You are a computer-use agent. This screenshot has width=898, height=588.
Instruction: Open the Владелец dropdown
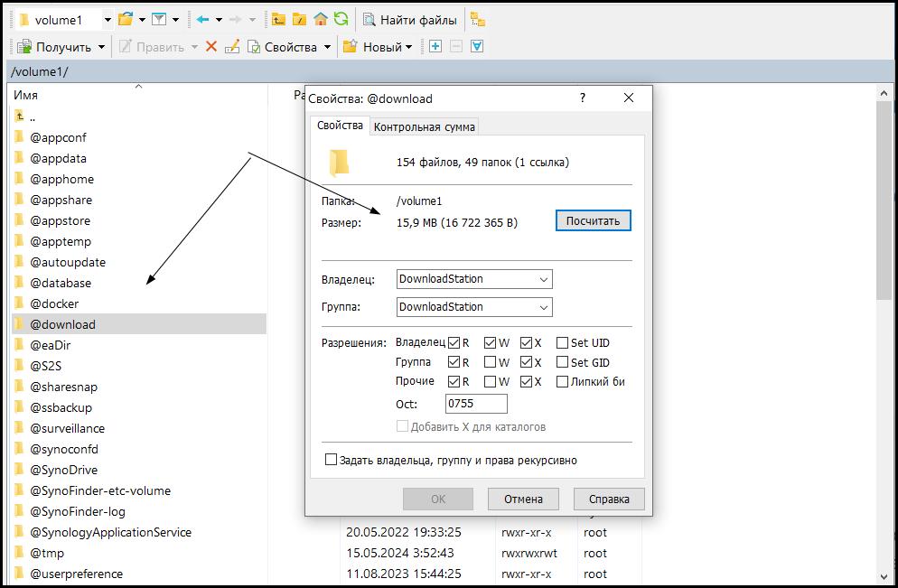click(474, 280)
